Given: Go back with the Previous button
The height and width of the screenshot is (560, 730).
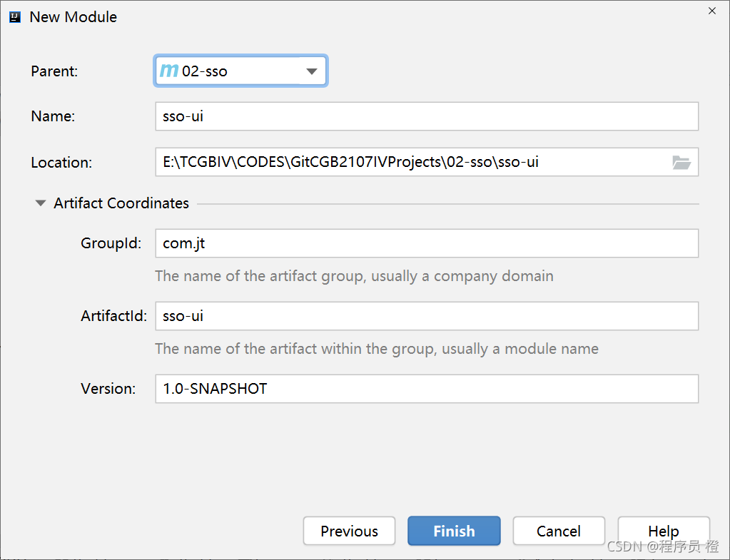Looking at the screenshot, I should point(349,531).
